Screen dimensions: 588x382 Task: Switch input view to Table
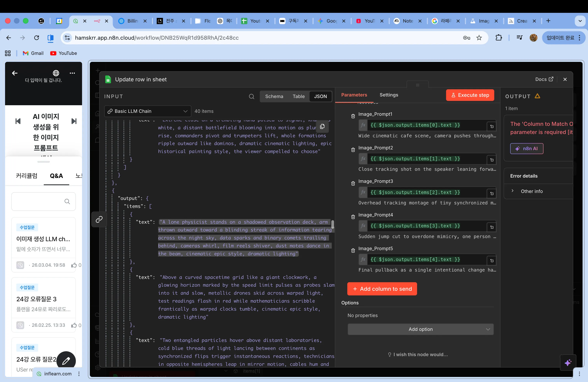(x=298, y=96)
